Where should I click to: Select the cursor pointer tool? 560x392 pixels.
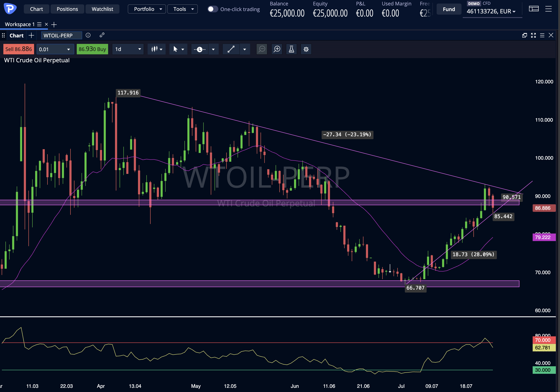tap(175, 49)
